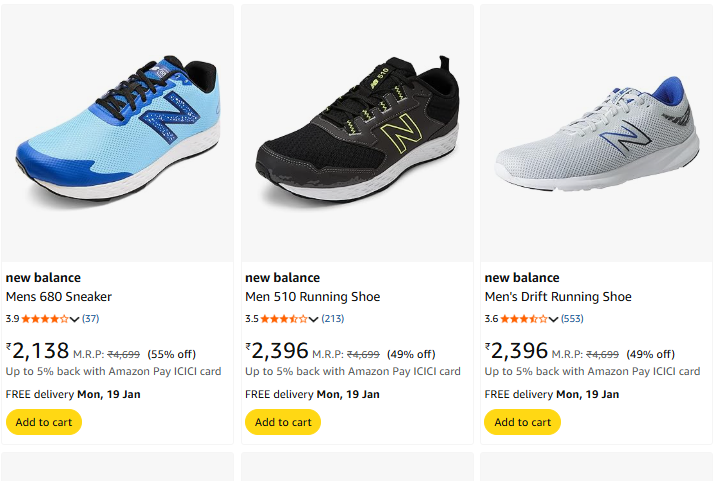Click the ₹2,396 price of Men 510 Running Shoe
Screen dimensions: 717x481
[x=277, y=351]
